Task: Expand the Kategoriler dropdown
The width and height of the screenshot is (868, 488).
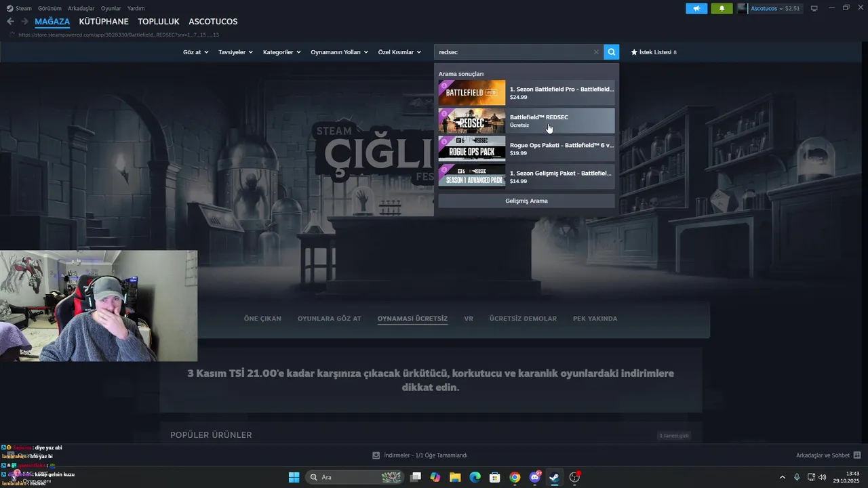Action: click(x=281, y=52)
